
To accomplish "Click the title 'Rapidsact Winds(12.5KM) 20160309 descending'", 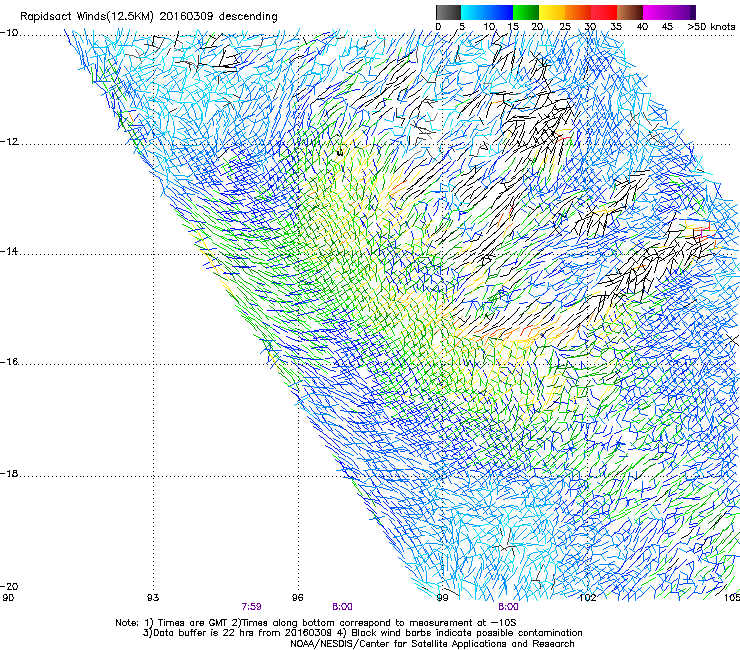I will click(x=149, y=16).
